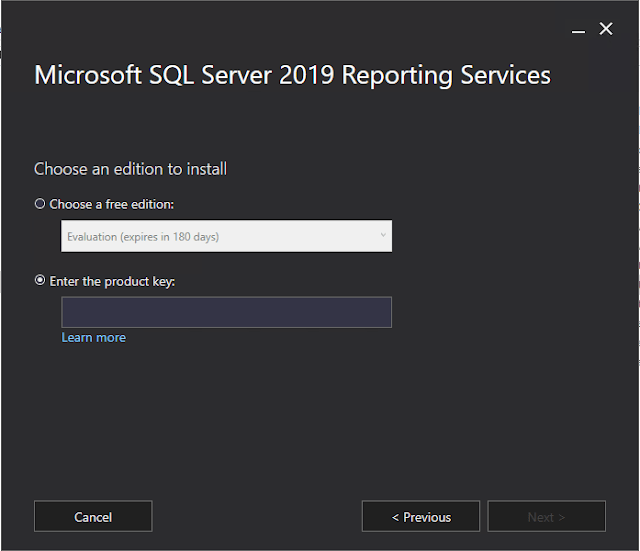Click the free edition dropdown chevron arrow
Viewport: 640px width, 551px height.
382,236
